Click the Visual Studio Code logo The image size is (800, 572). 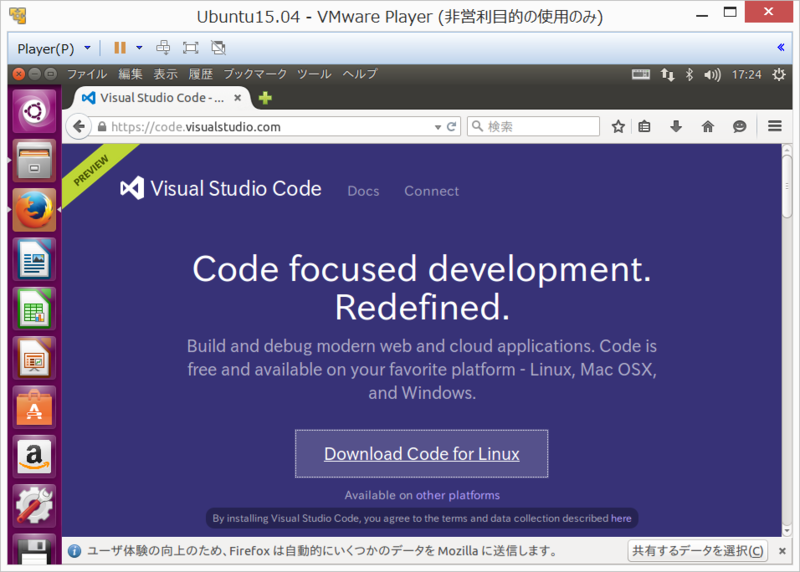click(x=220, y=189)
